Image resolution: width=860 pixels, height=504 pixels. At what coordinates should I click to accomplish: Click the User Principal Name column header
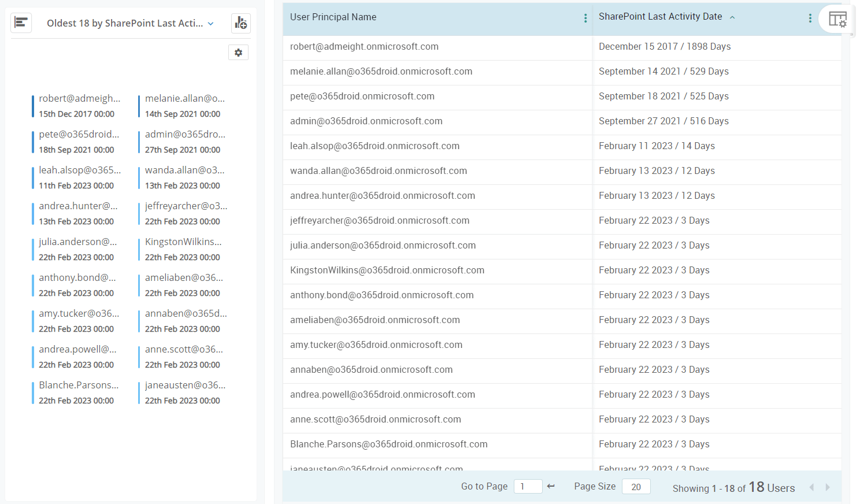(x=333, y=17)
